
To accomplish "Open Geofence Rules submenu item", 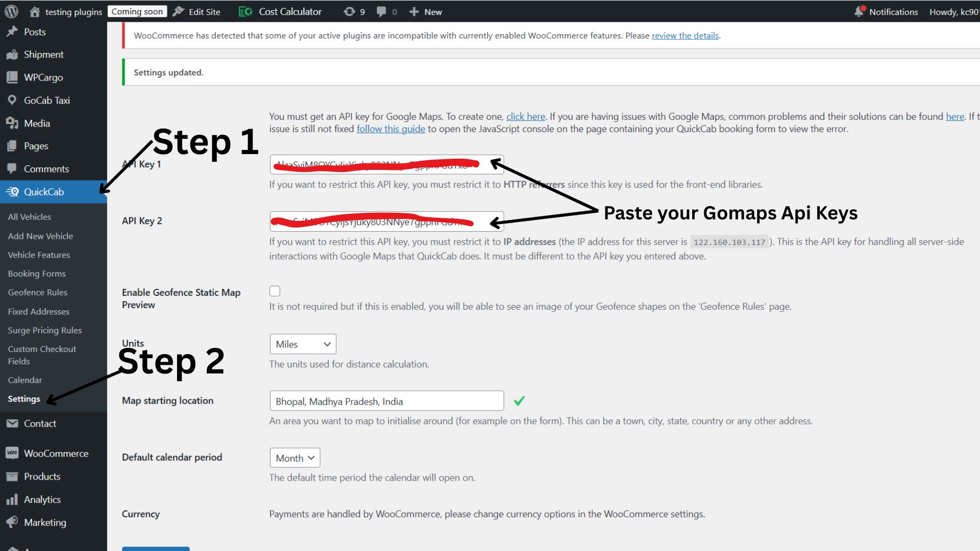I will coord(38,292).
